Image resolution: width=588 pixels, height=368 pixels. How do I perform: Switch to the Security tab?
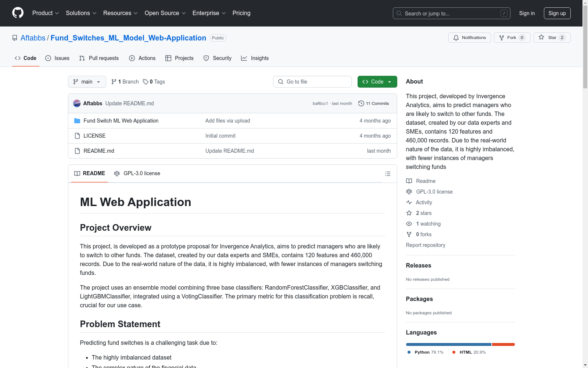(x=218, y=58)
